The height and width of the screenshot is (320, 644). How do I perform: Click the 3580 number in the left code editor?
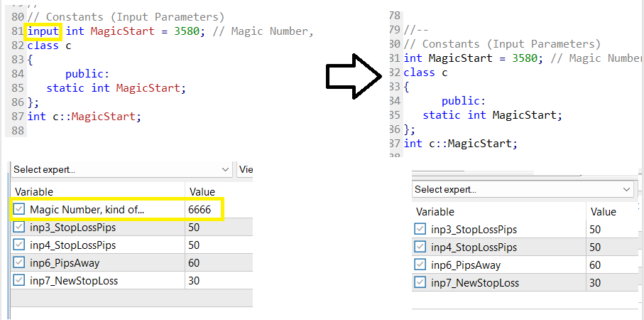(187, 31)
